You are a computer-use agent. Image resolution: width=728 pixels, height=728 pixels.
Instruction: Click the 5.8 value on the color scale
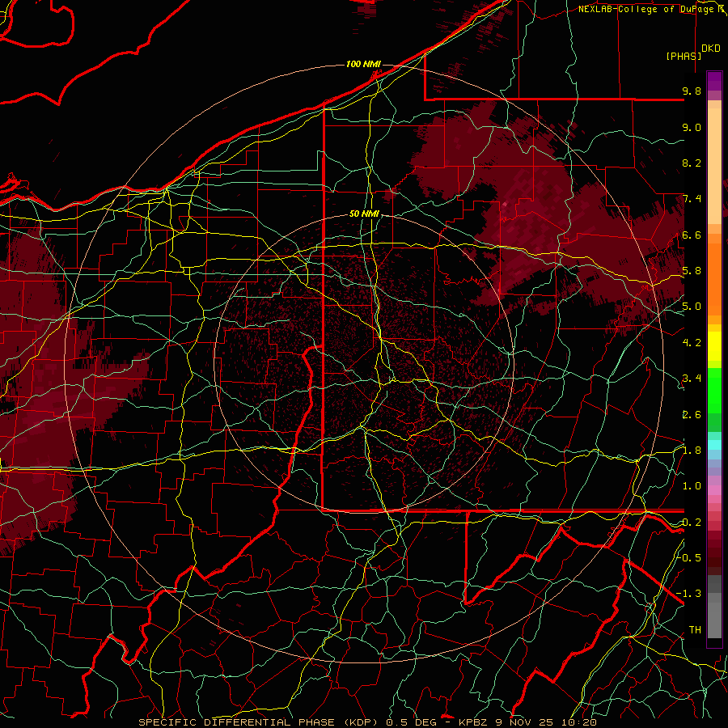pos(692,271)
